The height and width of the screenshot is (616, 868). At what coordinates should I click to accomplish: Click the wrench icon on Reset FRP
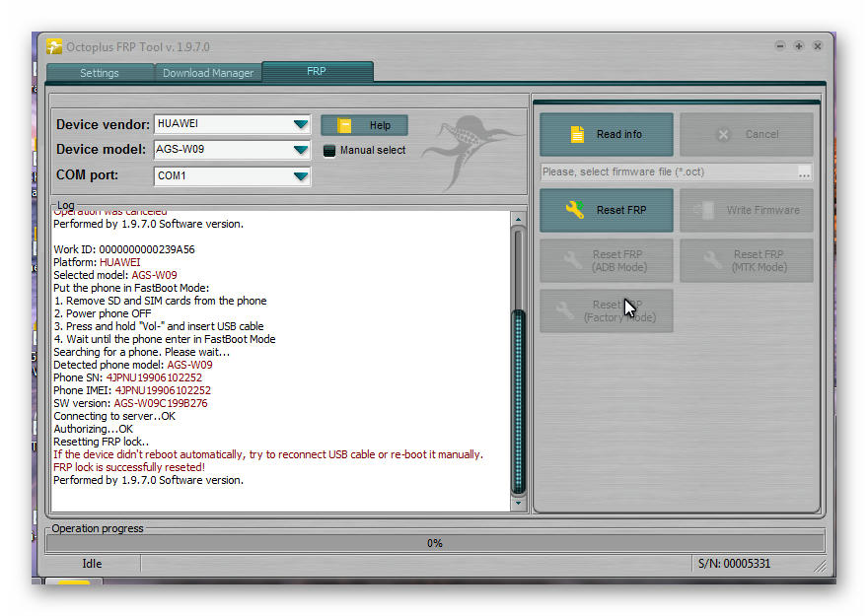pos(575,210)
